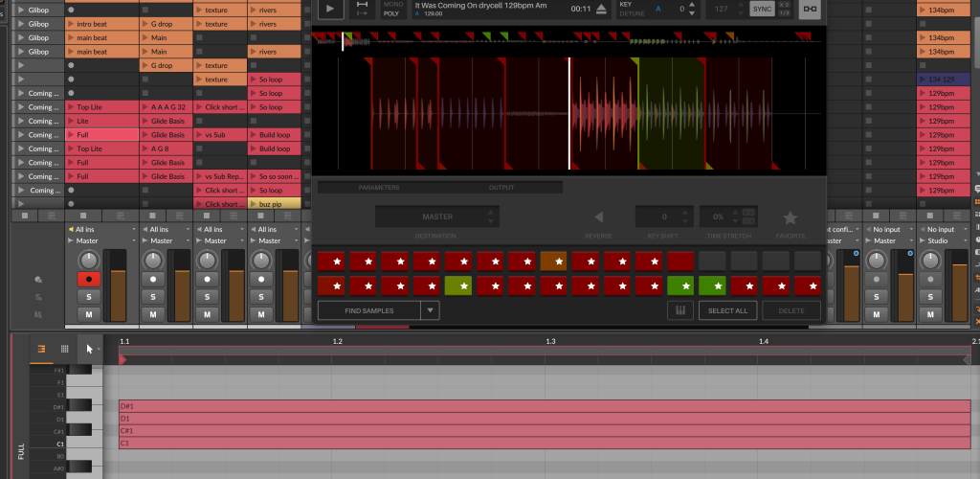Open the Master Destination selector
Screen dimensions: 980x479
coord(436,217)
